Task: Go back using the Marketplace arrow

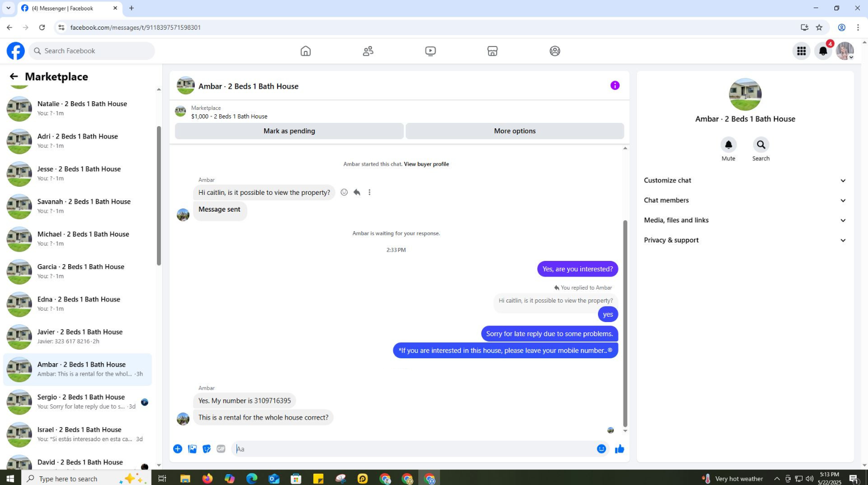Action: coord(14,77)
